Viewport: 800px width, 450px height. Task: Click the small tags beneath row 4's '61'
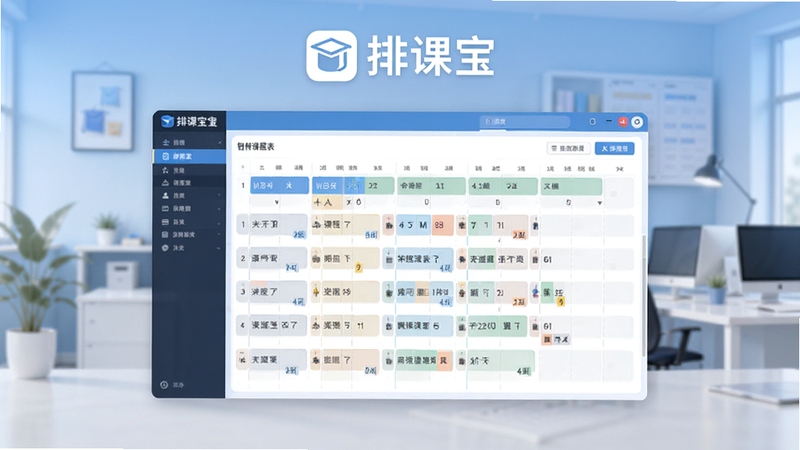point(556,339)
